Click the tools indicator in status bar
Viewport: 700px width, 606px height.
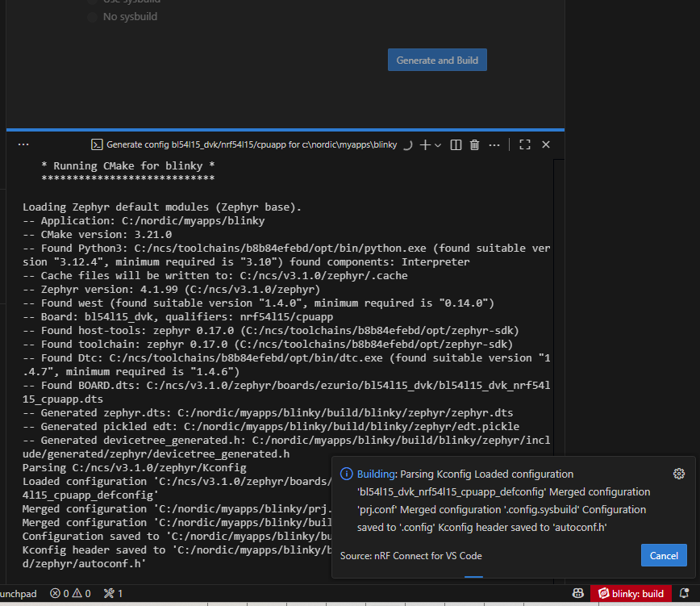[x=113, y=594]
